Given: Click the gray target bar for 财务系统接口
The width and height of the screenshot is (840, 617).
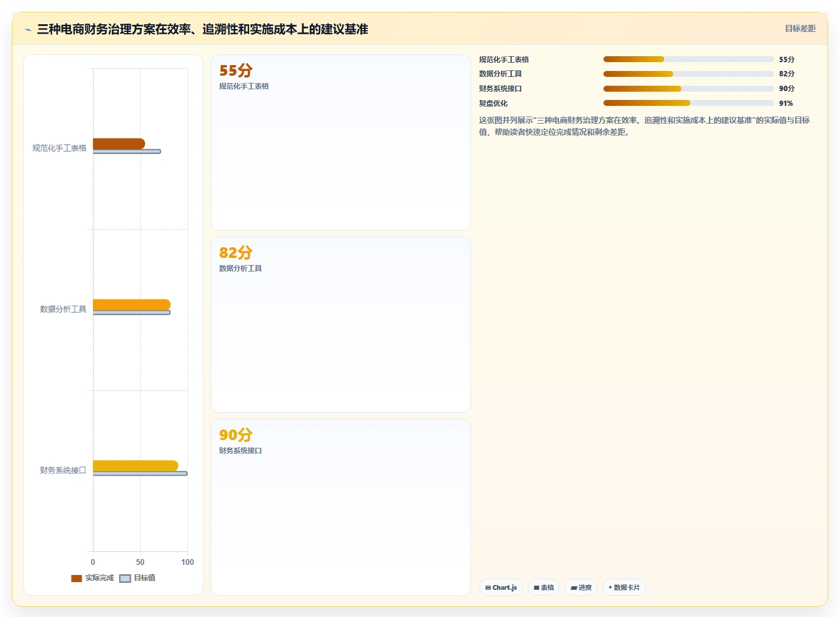Looking at the screenshot, I should [x=140, y=473].
